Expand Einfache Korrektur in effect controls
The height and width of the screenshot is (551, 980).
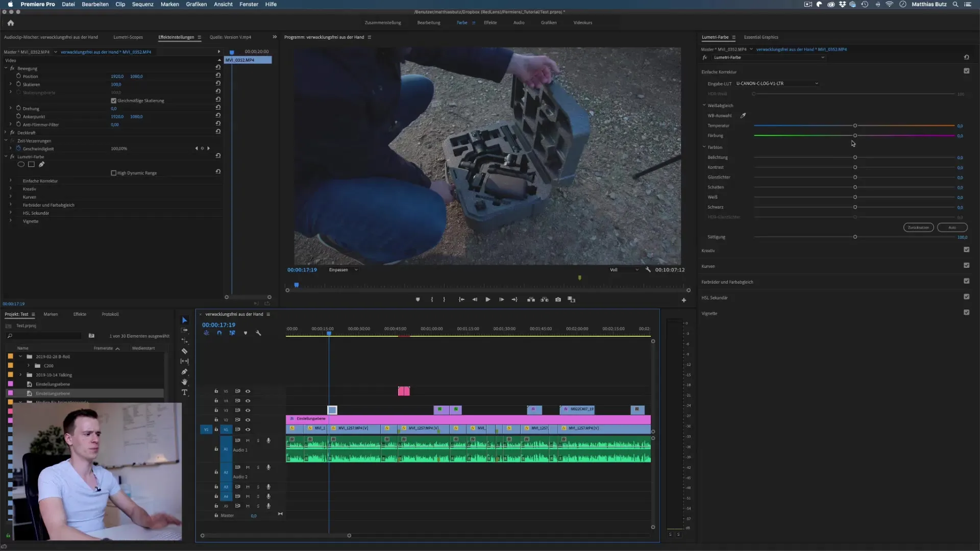tap(11, 181)
